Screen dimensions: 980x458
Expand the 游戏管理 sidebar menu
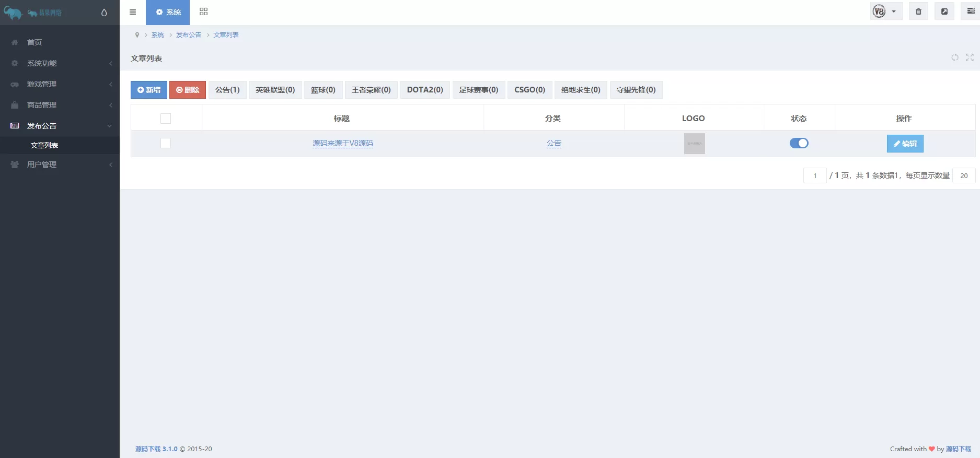click(60, 84)
